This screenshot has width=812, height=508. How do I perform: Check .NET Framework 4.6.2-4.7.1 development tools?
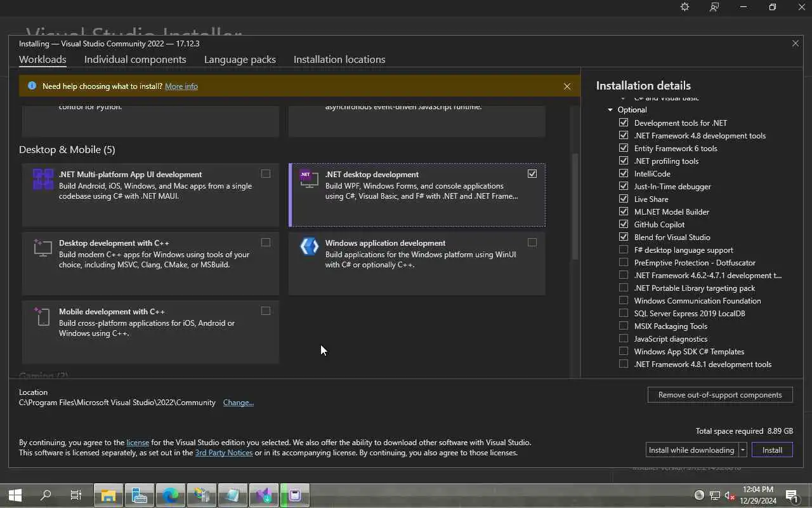624,275
